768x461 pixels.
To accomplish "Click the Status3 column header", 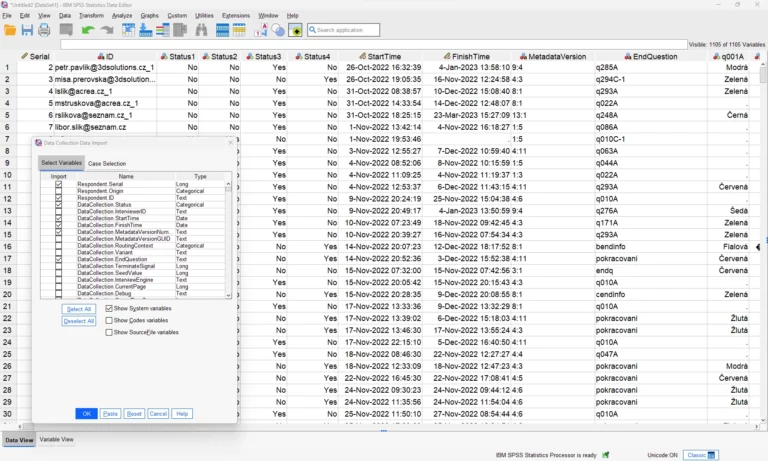I will coord(264,56).
